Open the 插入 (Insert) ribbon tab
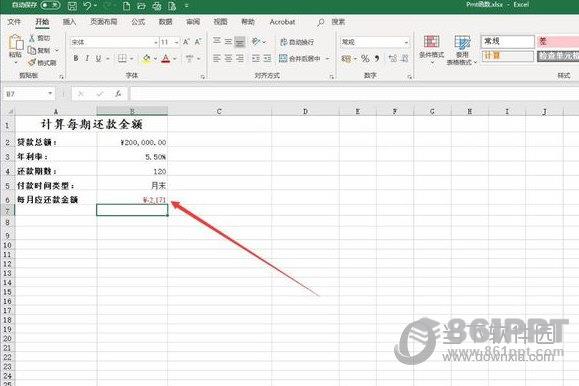 tap(69, 22)
